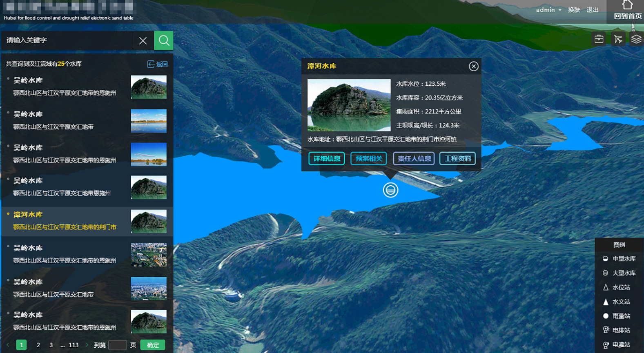Open the map layers stack icon
Image resolution: width=644 pixels, height=353 pixels.
(636, 39)
